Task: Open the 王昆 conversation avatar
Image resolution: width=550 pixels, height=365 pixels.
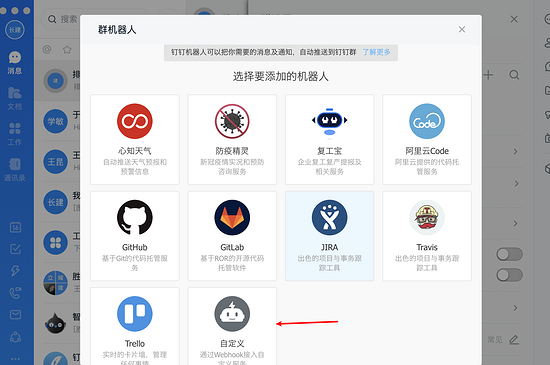Action: [55, 162]
